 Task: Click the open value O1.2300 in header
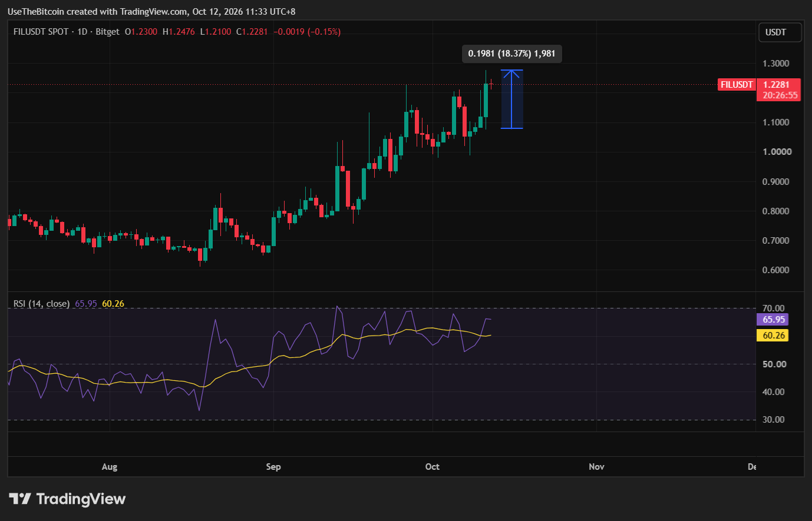point(141,32)
